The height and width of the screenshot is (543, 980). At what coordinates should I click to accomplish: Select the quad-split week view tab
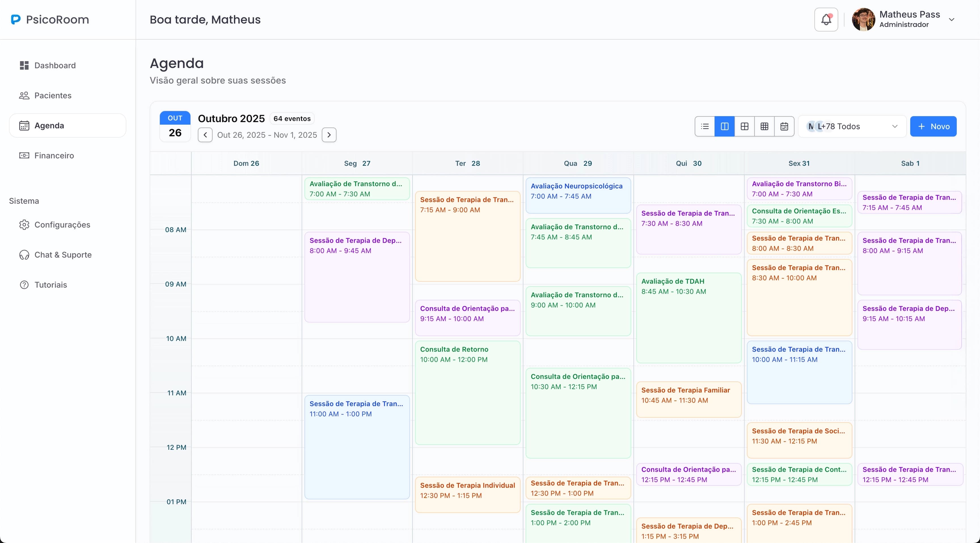point(745,126)
